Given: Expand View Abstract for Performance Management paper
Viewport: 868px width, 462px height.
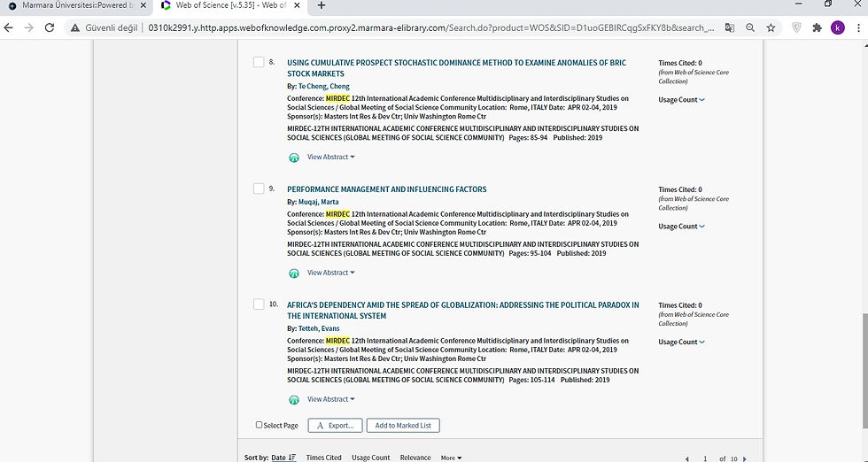Looking at the screenshot, I should pyautogui.click(x=331, y=273).
